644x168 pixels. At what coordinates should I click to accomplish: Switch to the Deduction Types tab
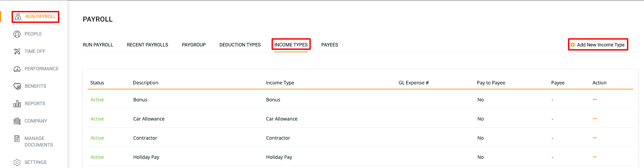240,45
